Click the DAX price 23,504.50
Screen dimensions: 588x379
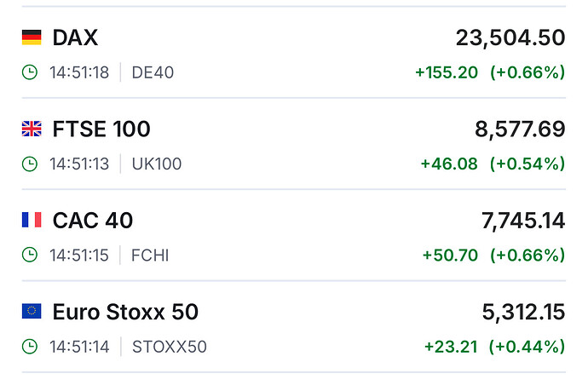(x=510, y=37)
